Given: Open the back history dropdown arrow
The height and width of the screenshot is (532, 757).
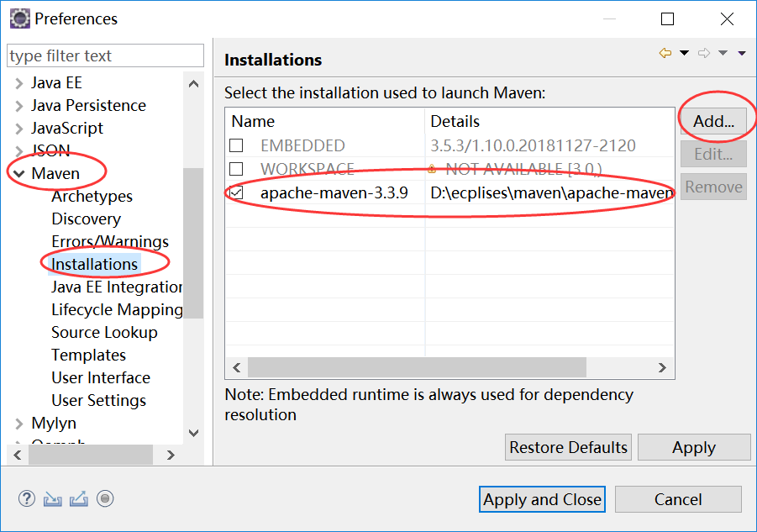Looking at the screenshot, I should click(684, 53).
